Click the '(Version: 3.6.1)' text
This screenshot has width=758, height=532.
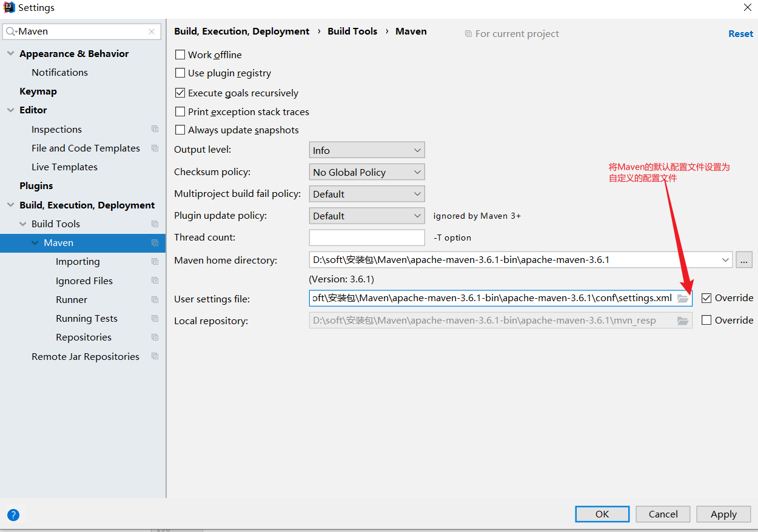click(341, 279)
